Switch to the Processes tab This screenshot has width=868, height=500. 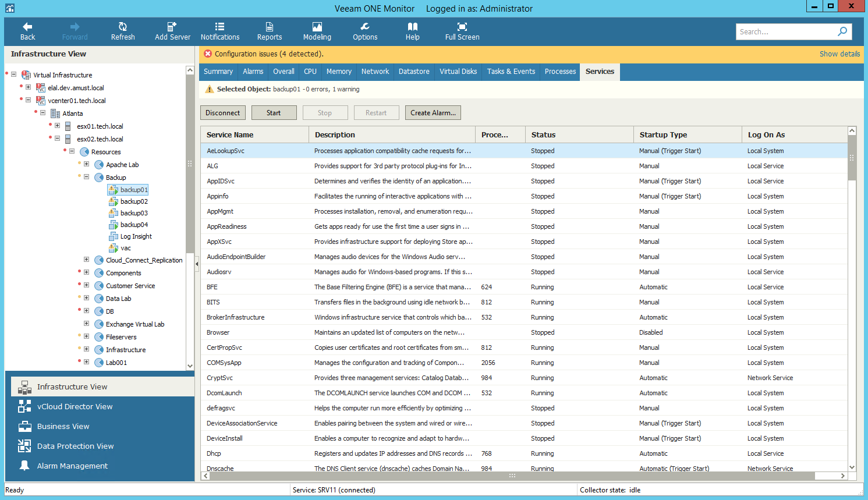560,72
